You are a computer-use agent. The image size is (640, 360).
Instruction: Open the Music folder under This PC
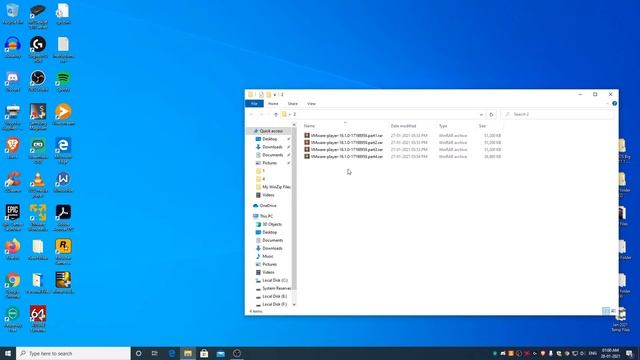pos(264,256)
